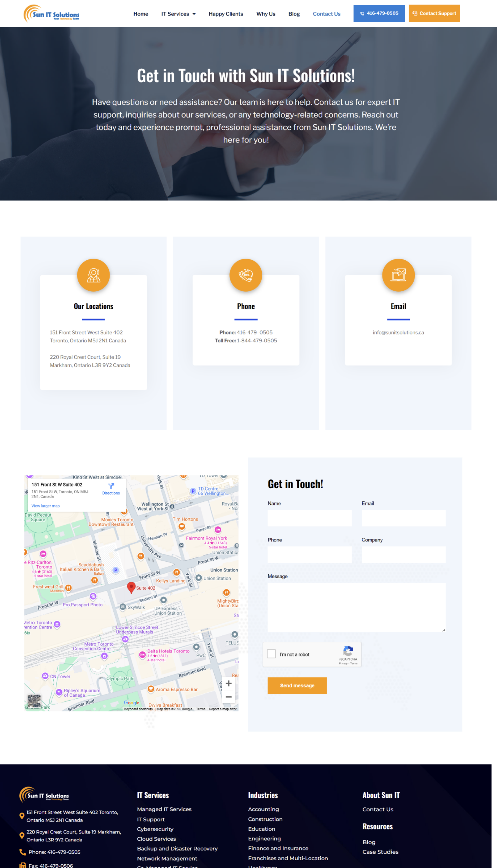Click the Send message button

[297, 686]
